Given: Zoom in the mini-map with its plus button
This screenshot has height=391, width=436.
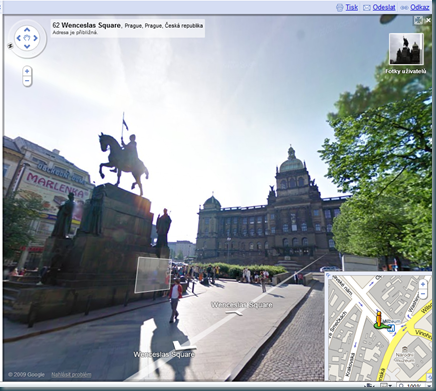Looking at the screenshot, I should click(x=423, y=284).
